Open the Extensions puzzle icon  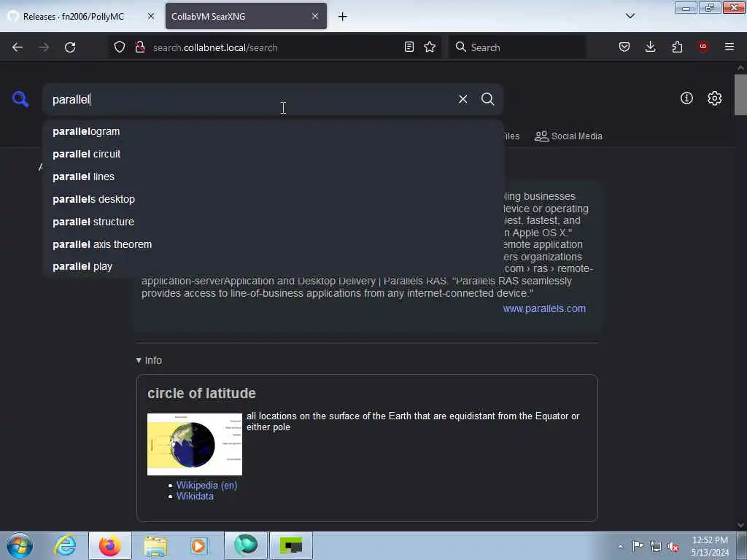(x=677, y=47)
